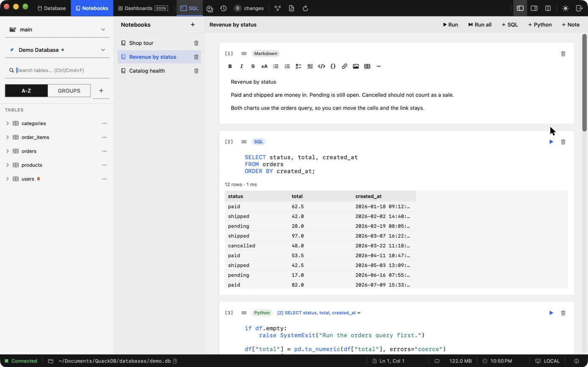Click the document icon in the top bar
Viewport: 588px width, 367px height.
tap(291, 8)
